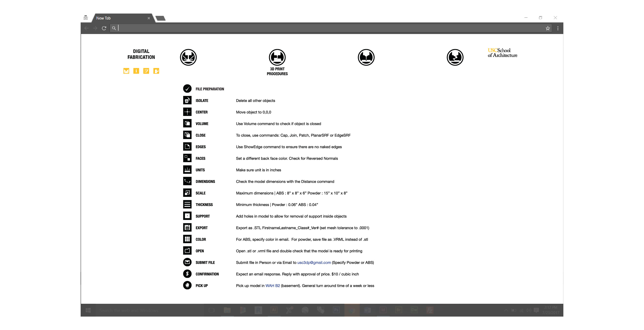Focus the browser address bar
The width and height of the screenshot is (644, 330).
(x=325, y=28)
